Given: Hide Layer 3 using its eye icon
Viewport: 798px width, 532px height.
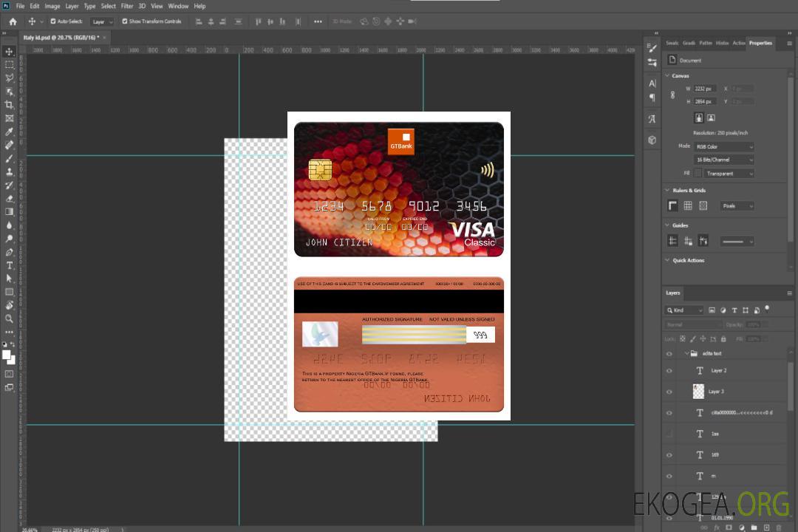Looking at the screenshot, I should pyautogui.click(x=669, y=392).
